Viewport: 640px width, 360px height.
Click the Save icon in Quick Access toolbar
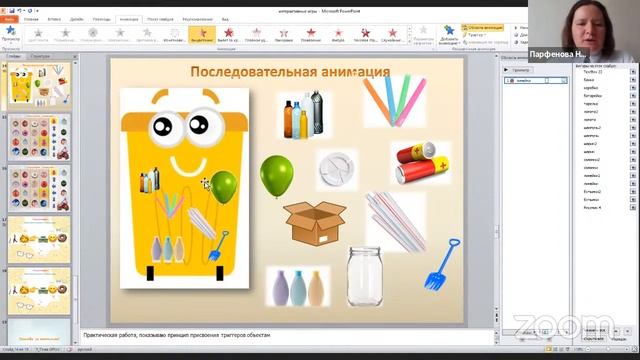[x=12, y=11]
